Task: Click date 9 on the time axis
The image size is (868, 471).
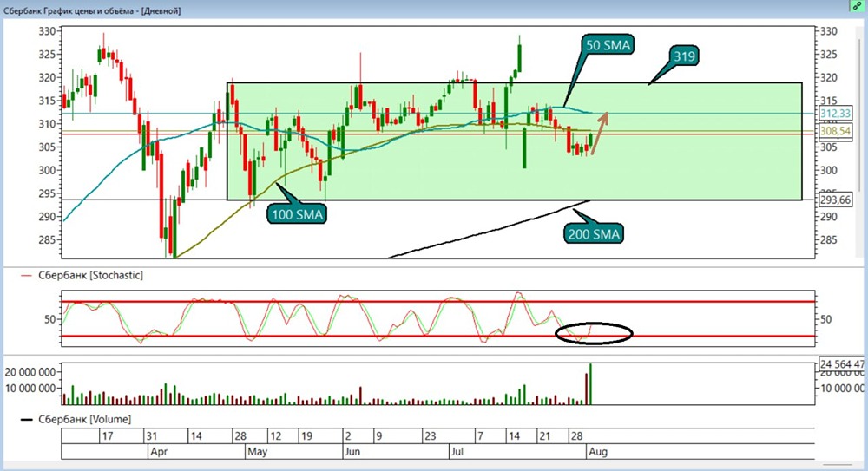Action: coord(378,436)
